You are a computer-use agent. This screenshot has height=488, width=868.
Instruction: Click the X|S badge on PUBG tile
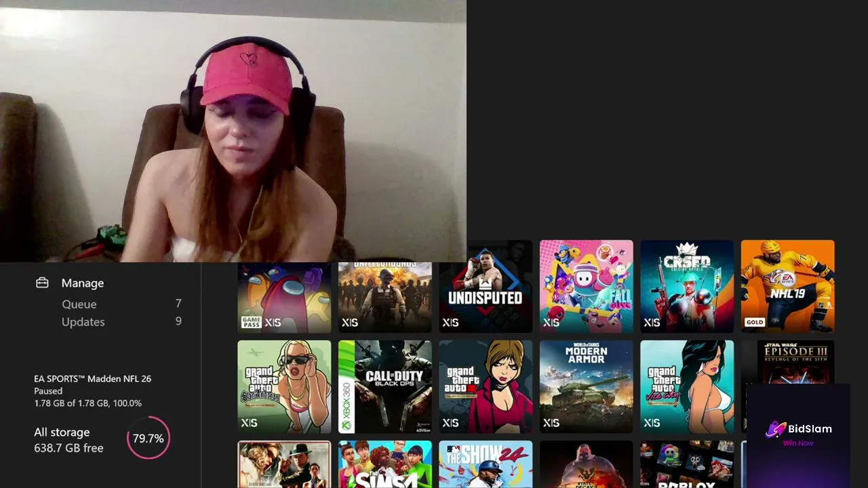coord(350,323)
